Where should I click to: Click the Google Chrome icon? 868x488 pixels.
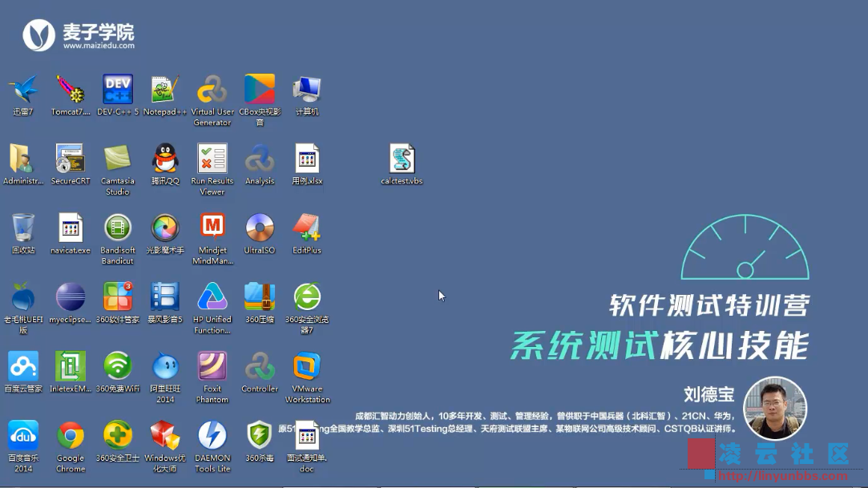[71, 435]
